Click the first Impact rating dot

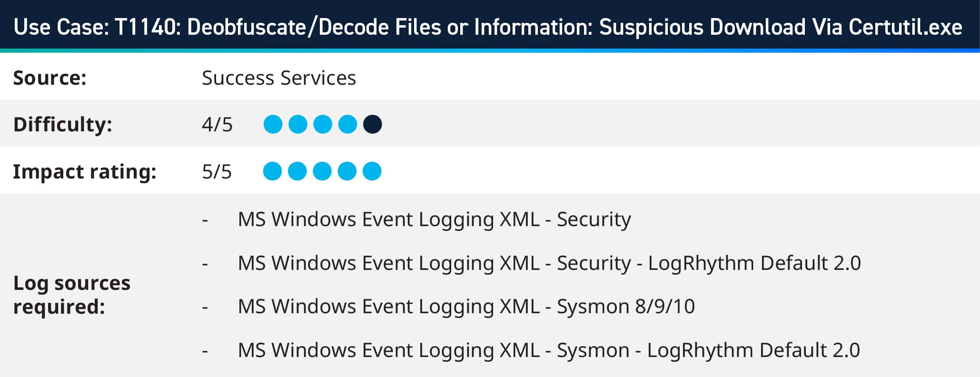pos(272,171)
